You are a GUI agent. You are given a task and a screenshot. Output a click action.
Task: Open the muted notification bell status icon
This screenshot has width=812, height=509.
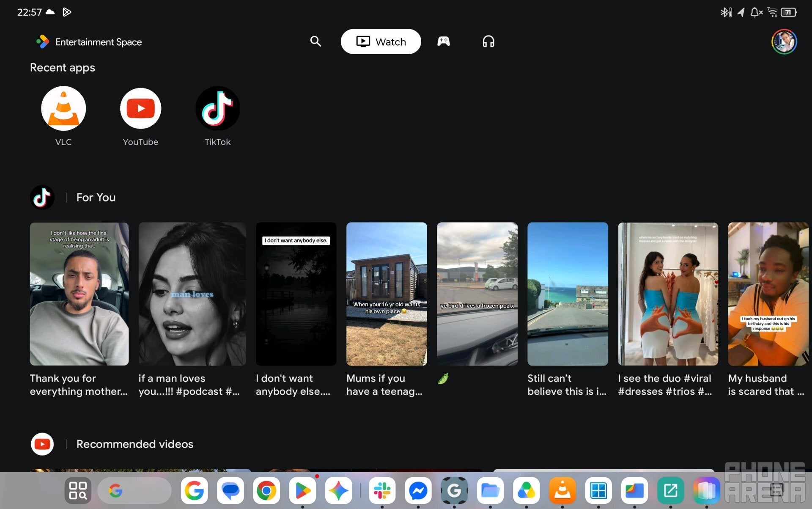[x=756, y=12]
